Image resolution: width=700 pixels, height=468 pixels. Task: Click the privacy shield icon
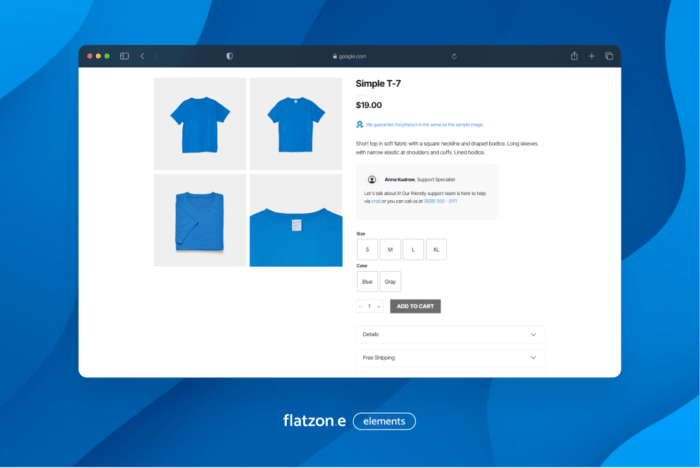229,56
